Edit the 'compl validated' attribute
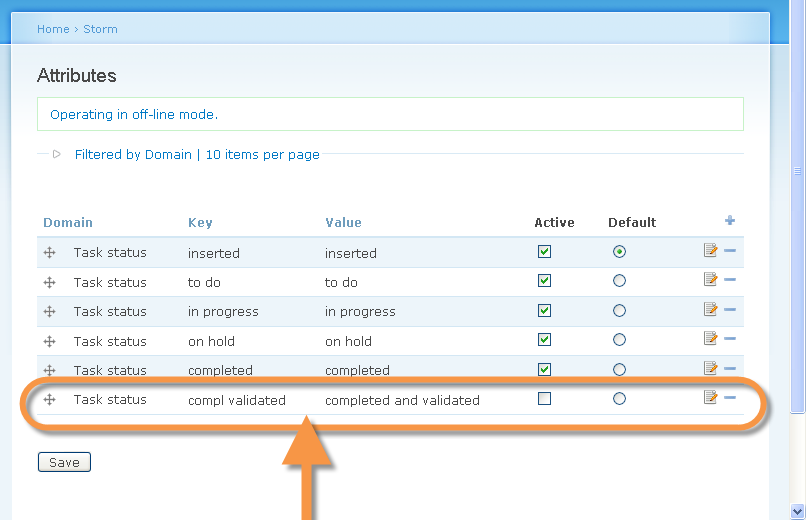Screen dimensions: 806x520 click(x=711, y=398)
